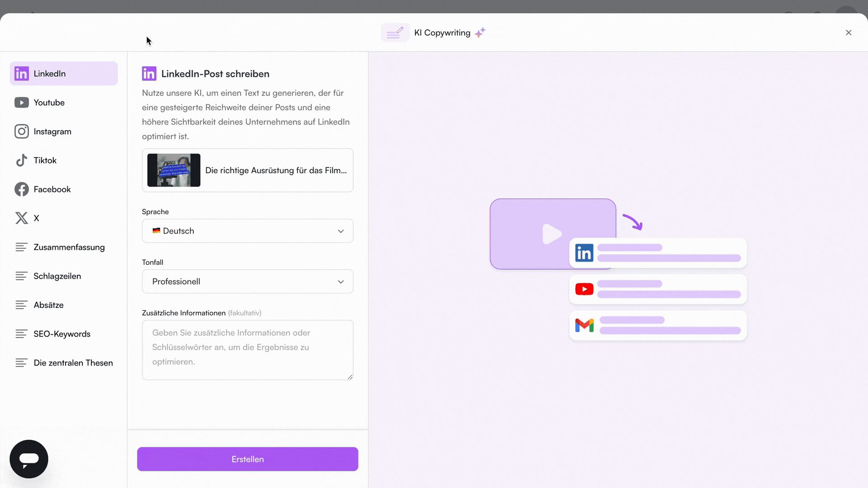This screenshot has height=488, width=868.
Task: Switch to the Instagram tab
Action: pos(64,131)
